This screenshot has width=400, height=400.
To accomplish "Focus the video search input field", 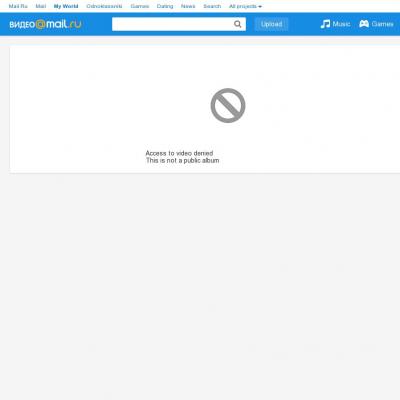I will tap(173, 24).
